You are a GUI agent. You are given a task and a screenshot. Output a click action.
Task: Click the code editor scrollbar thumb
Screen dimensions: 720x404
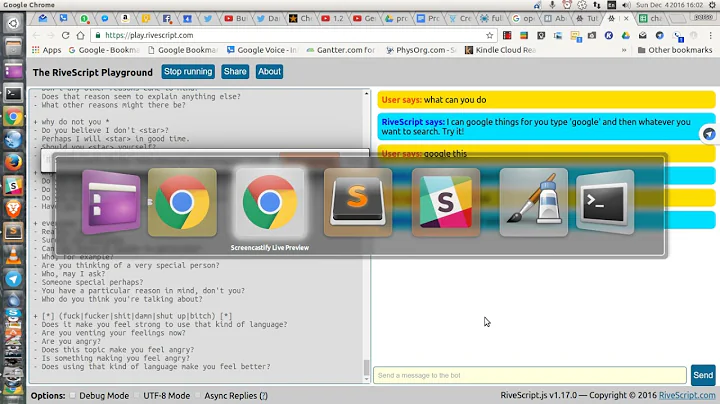click(366, 367)
